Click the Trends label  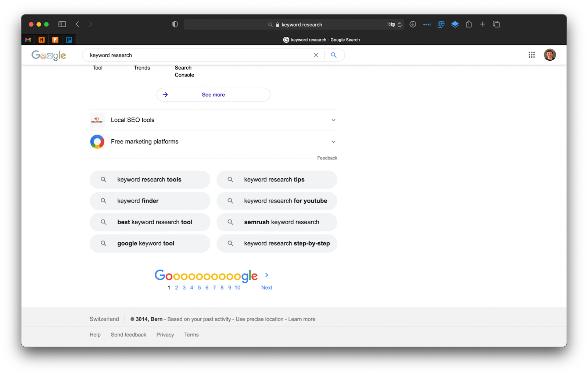pos(142,68)
